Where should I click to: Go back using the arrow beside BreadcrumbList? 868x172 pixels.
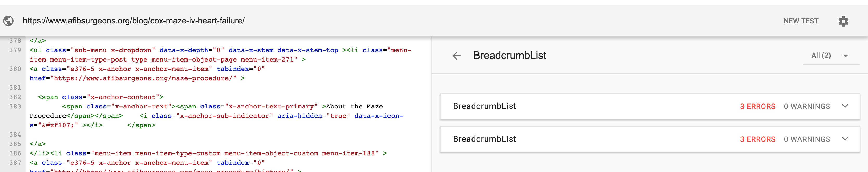(457, 56)
